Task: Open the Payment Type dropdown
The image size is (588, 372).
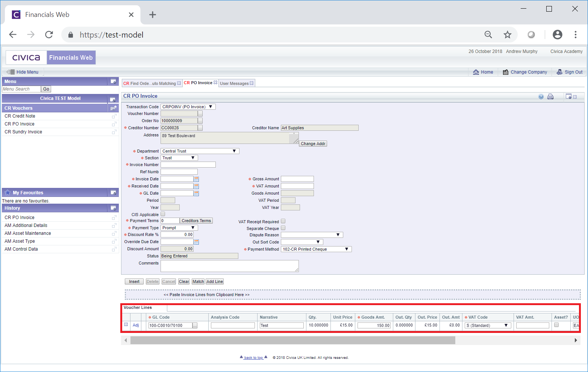Action: pos(179,228)
